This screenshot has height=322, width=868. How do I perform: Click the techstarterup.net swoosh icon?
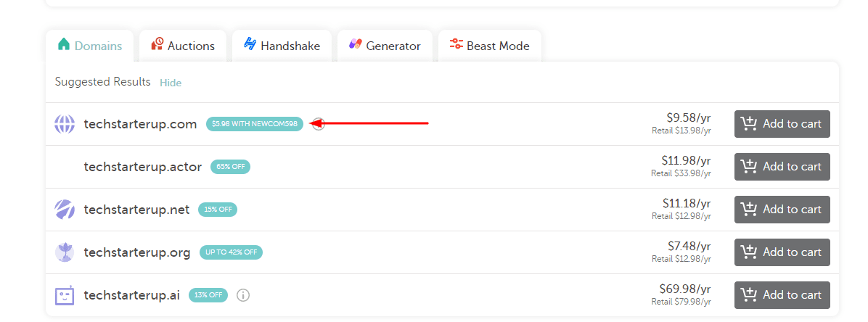click(64, 210)
